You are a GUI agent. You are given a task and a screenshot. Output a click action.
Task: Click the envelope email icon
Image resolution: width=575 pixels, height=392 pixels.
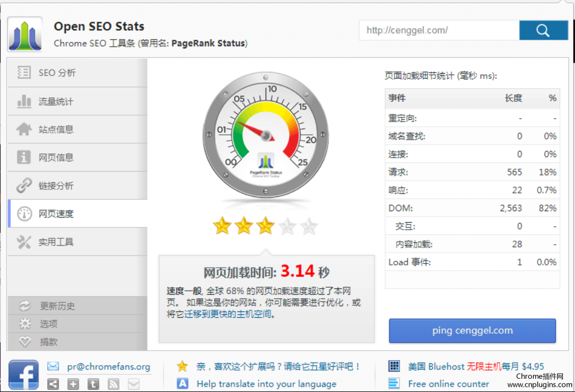53,366
